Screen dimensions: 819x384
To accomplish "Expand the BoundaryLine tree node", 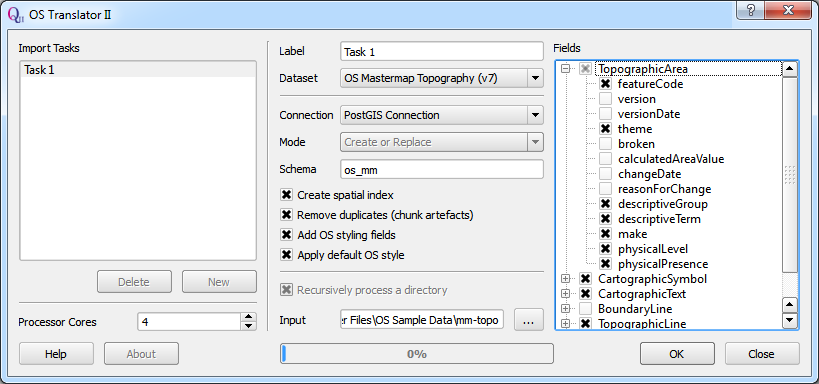I will (x=565, y=309).
